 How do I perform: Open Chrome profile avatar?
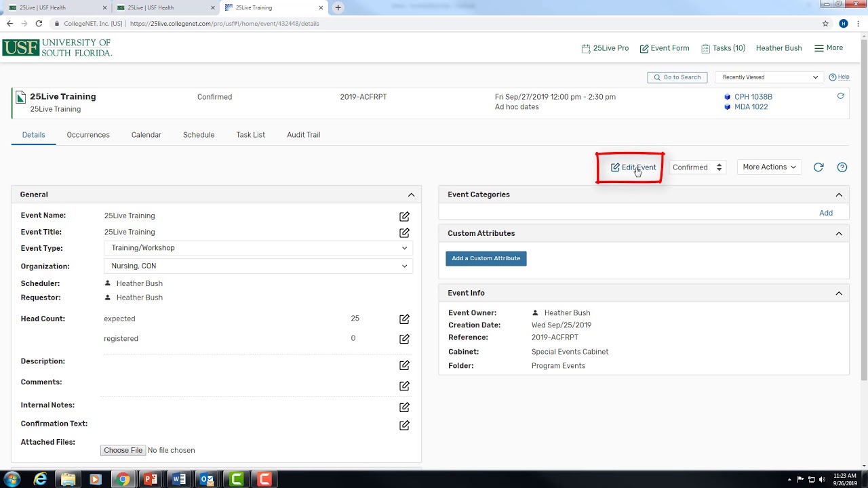click(x=844, y=23)
